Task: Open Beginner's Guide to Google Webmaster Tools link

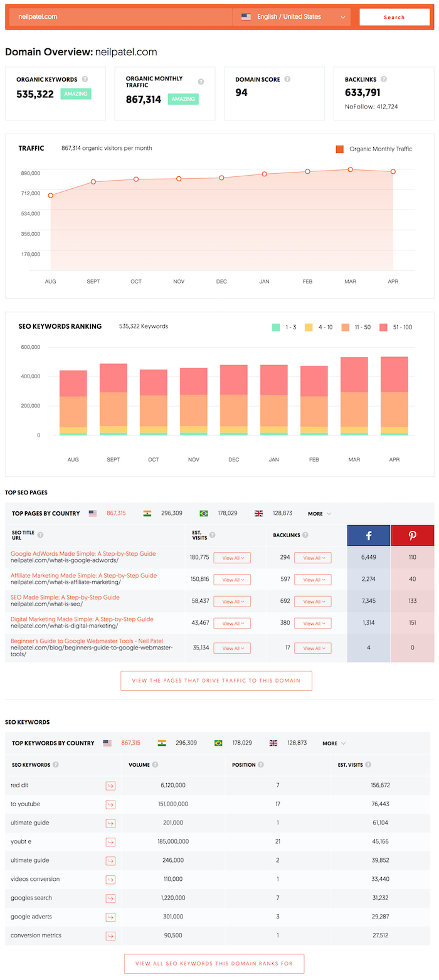Action: pos(86,641)
